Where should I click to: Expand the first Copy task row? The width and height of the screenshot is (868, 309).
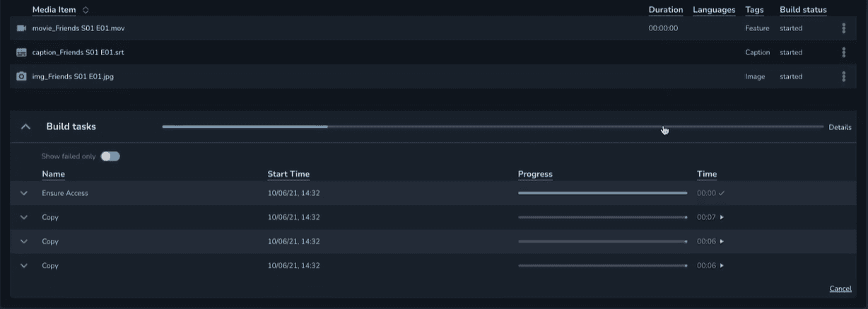click(x=24, y=217)
